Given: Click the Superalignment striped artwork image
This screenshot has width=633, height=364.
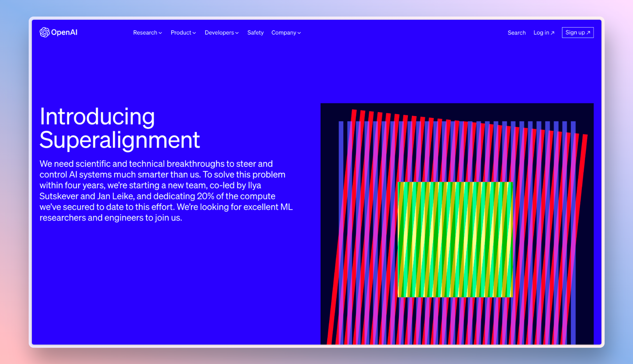Looking at the screenshot, I should (x=457, y=224).
